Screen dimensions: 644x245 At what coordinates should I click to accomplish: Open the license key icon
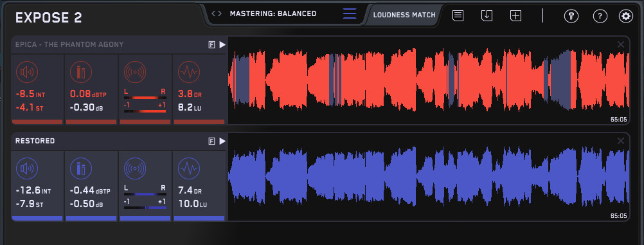[x=571, y=16]
